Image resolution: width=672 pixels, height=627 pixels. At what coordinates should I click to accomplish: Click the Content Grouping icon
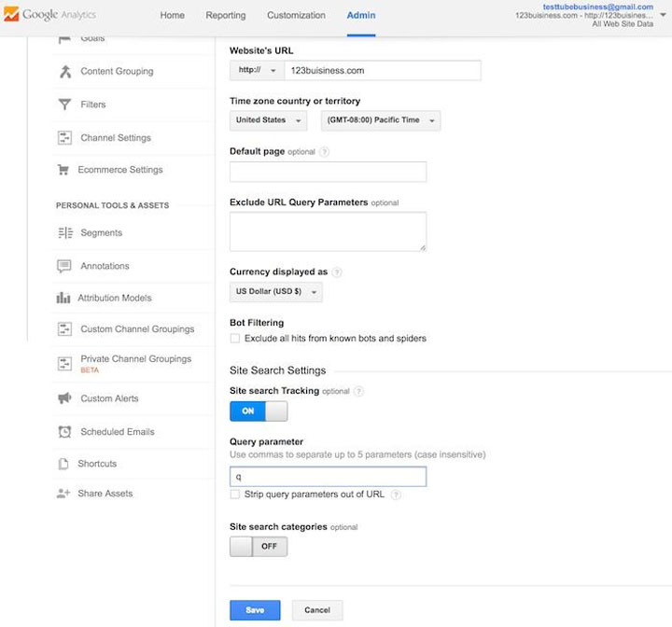[x=64, y=72]
